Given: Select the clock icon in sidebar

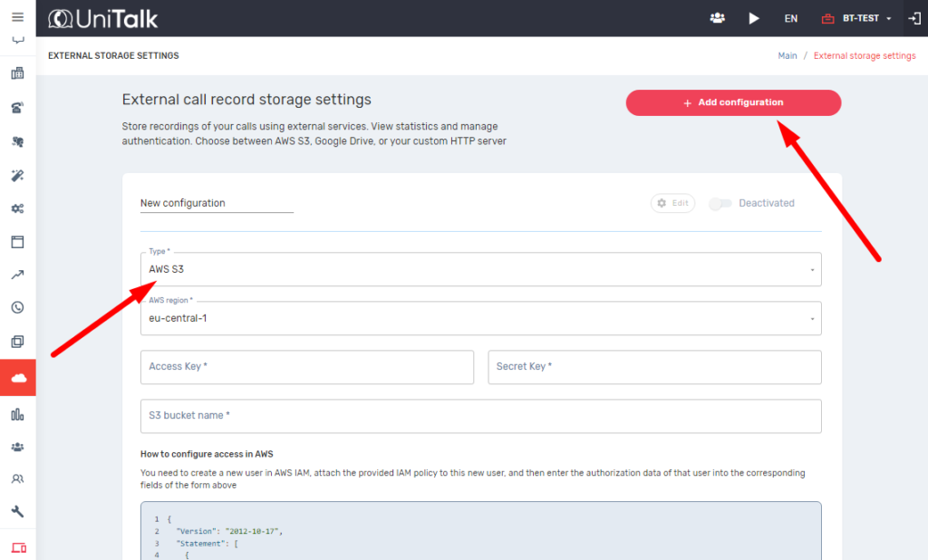Looking at the screenshot, I should pyautogui.click(x=17, y=308).
